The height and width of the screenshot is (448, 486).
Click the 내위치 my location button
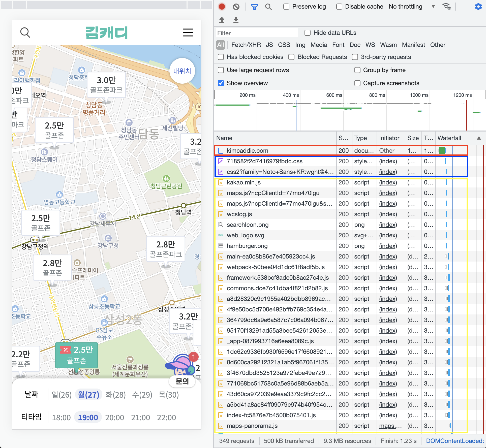click(182, 71)
